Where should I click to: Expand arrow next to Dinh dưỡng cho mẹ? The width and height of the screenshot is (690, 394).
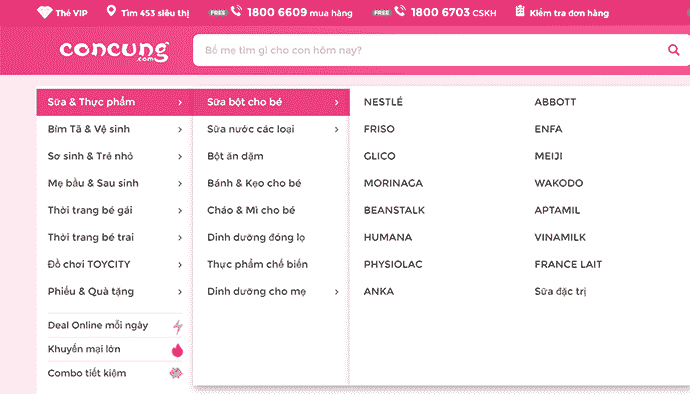[x=337, y=292]
